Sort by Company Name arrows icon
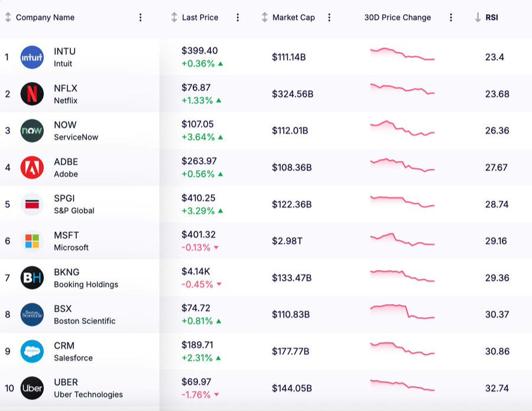 8,17
